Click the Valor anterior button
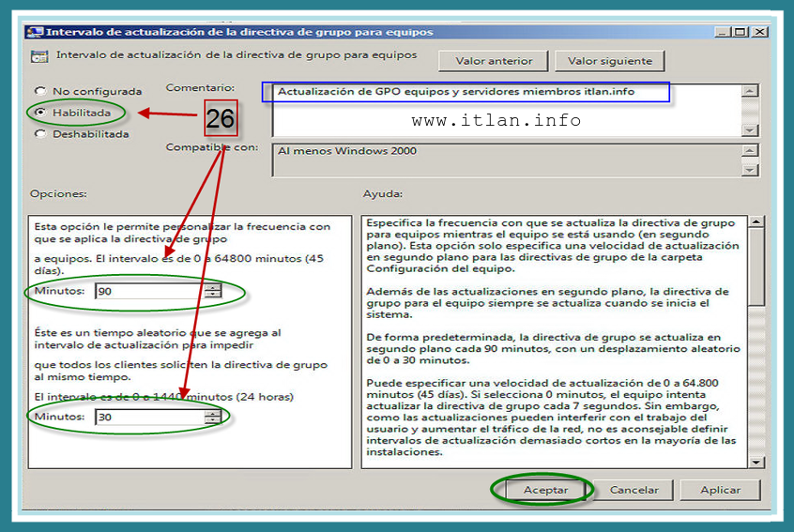 (x=494, y=61)
